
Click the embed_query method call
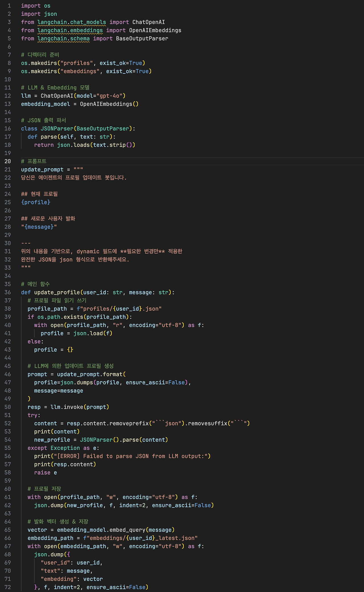[127, 530]
